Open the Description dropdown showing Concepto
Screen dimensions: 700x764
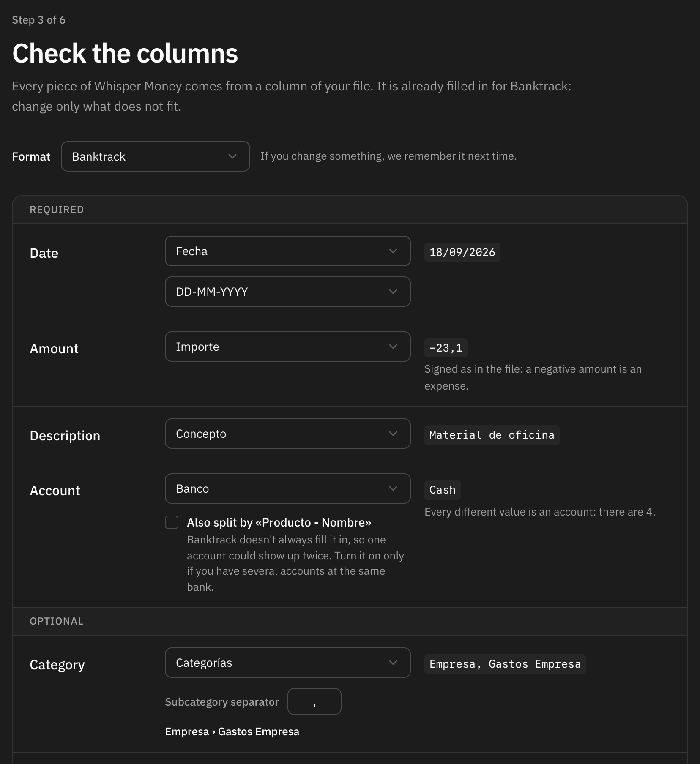(287, 434)
